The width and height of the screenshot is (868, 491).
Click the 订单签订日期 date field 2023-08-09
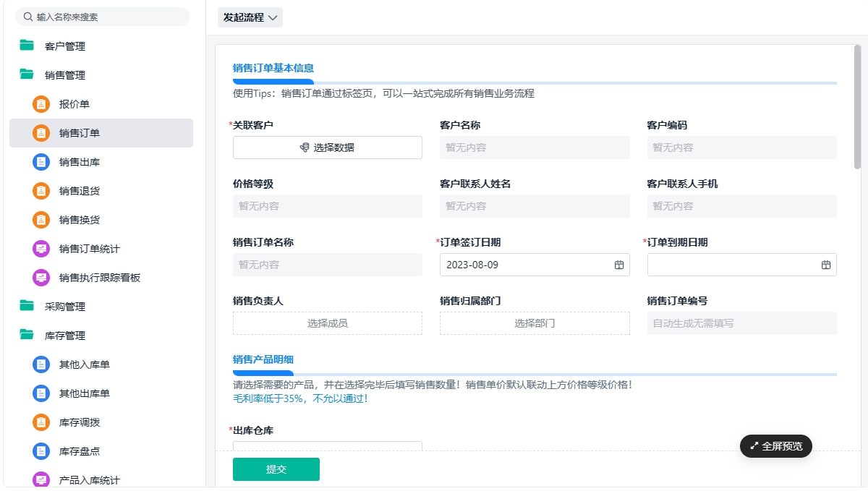click(535, 265)
